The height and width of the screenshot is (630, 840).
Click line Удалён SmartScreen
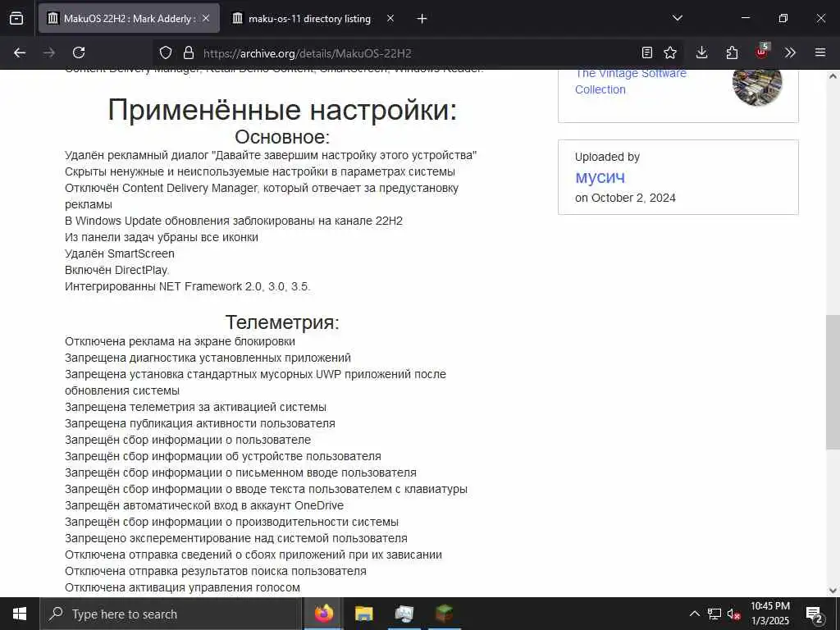pos(120,253)
